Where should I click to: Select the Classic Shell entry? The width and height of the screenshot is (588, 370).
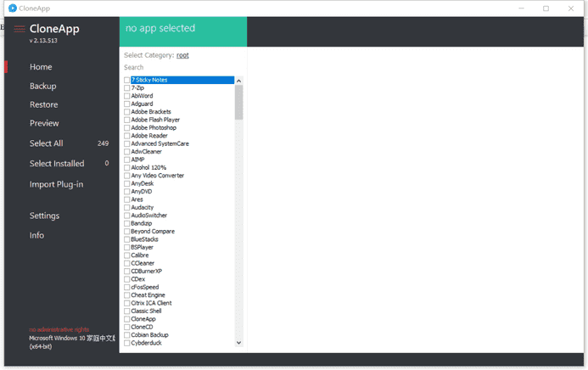coord(146,311)
